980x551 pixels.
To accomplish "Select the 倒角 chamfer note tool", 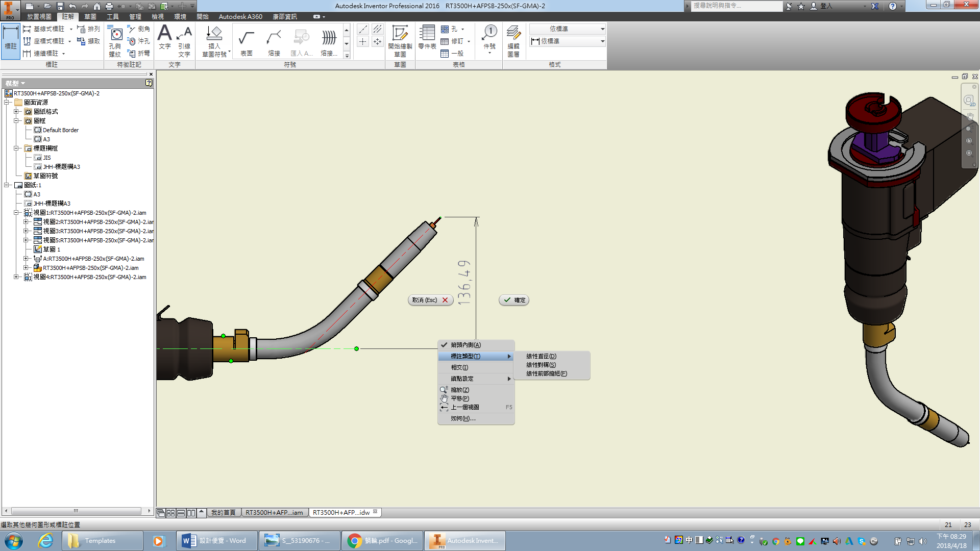I will 139,29.
